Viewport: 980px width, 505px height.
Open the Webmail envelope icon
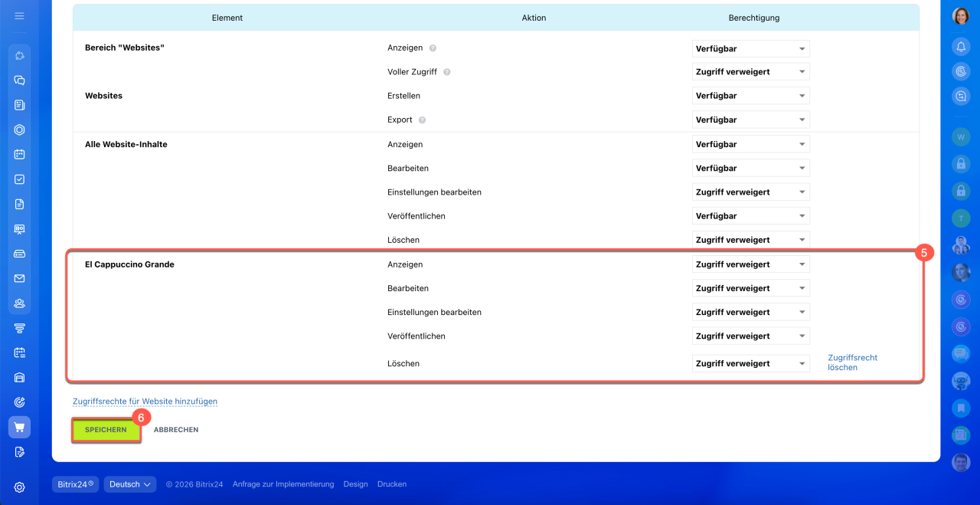pyautogui.click(x=19, y=278)
